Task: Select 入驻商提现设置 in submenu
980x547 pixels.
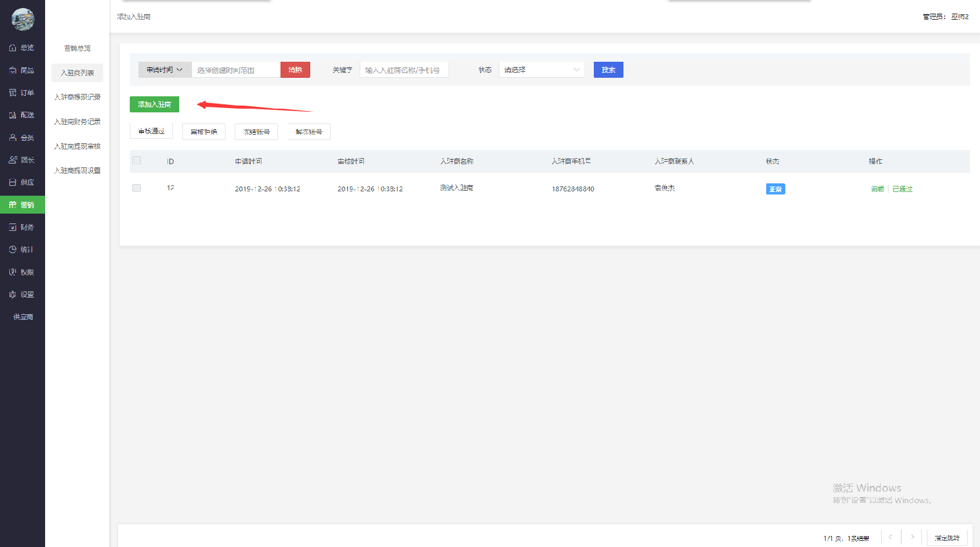Action: click(x=77, y=170)
